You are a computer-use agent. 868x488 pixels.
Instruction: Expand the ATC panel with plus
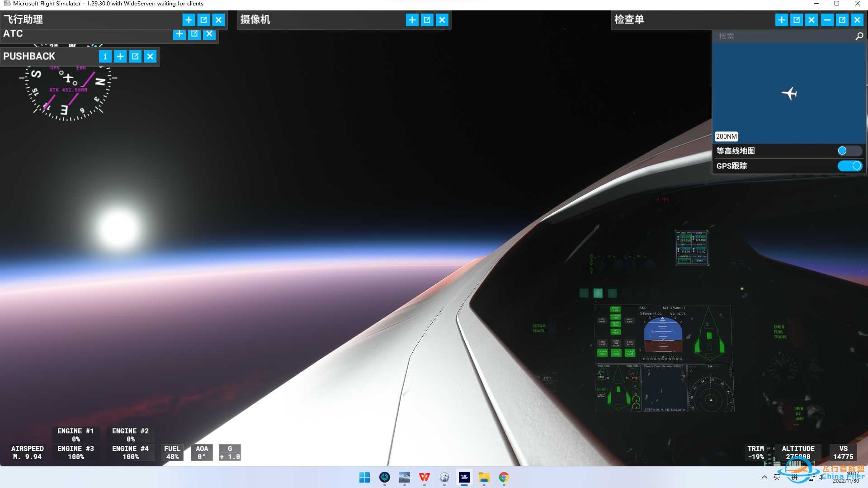tap(179, 34)
